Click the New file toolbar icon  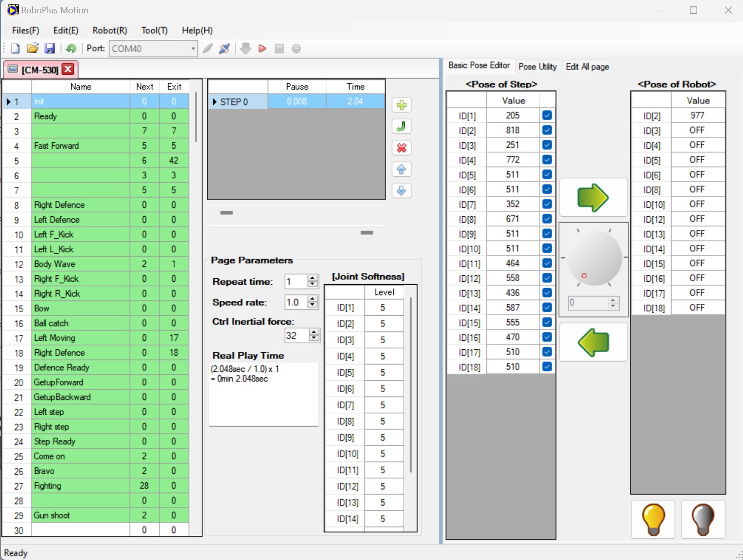[x=15, y=48]
